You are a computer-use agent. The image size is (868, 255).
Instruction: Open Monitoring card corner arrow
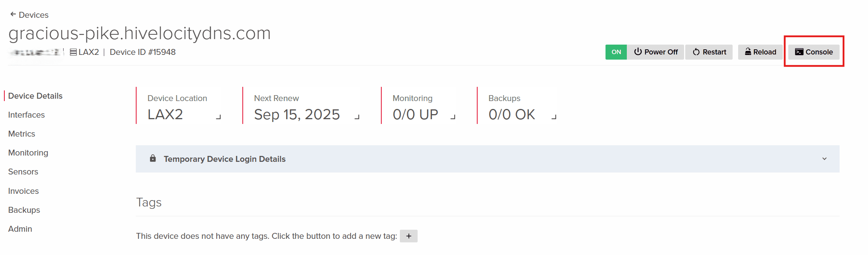pyautogui.click(x=453, y=117)
